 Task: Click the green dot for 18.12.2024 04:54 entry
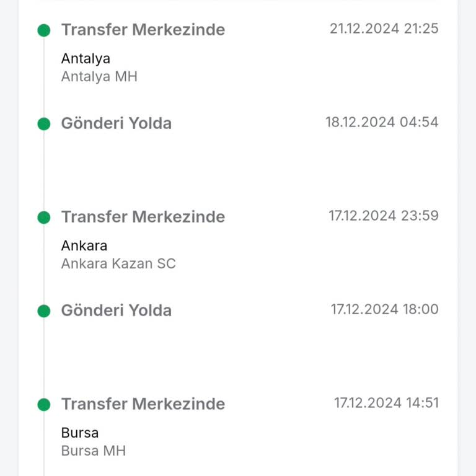point(43,123)
